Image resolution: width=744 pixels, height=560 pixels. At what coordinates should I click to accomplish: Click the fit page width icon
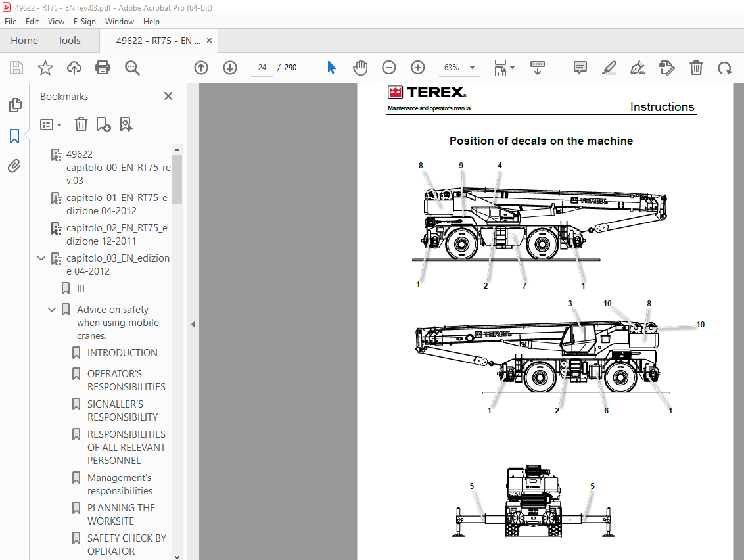(500, 68)
